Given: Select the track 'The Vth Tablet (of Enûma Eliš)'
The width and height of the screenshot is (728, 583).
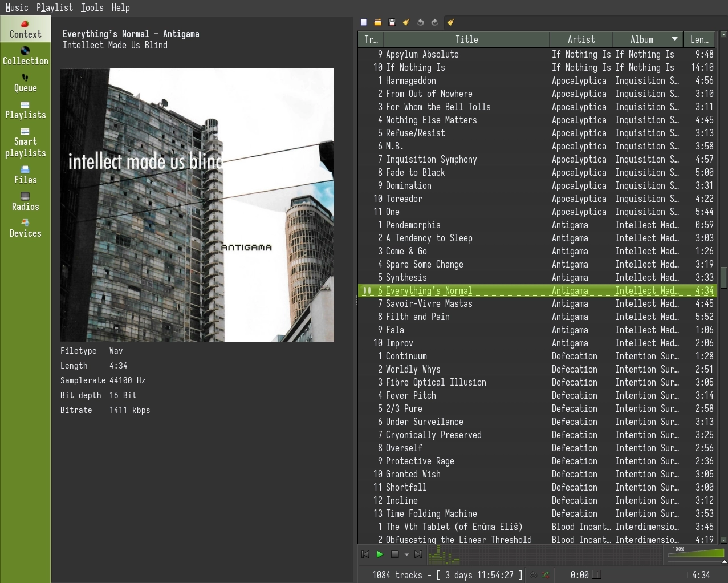Looking at the screenshot, I should (536, 527).
